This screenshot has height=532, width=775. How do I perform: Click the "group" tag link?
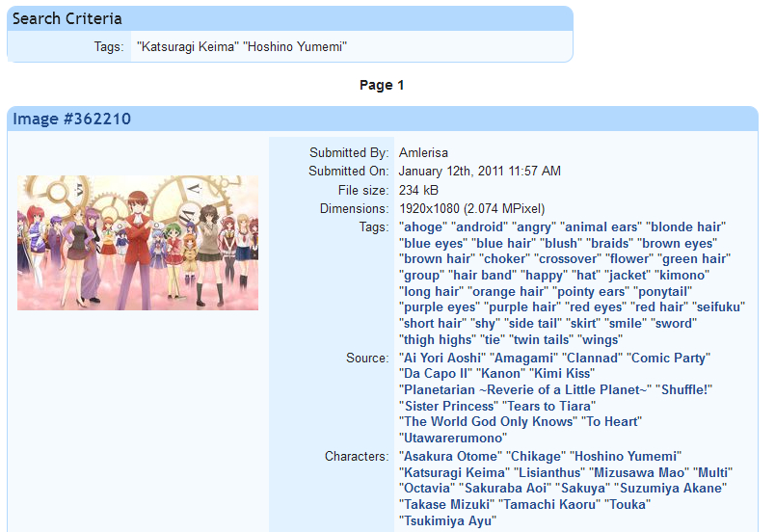(x=421, y=275)
